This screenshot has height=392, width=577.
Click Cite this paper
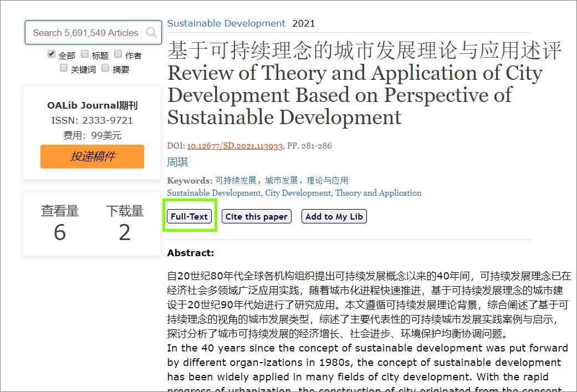[x=256, y=216]
